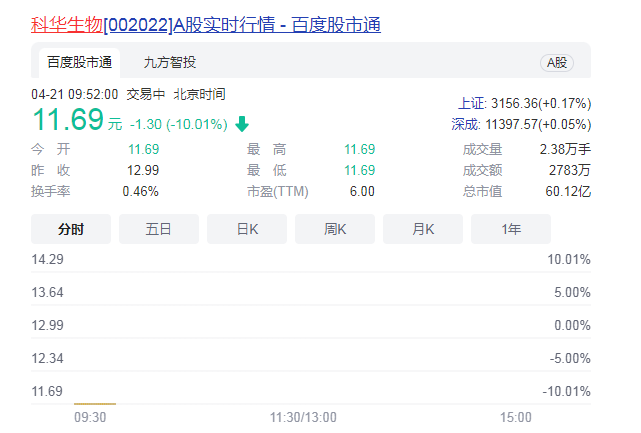Viewport: 641px width, 433px height.
Task: Select the 日K chart view
Action: click(x=247, y=229)
